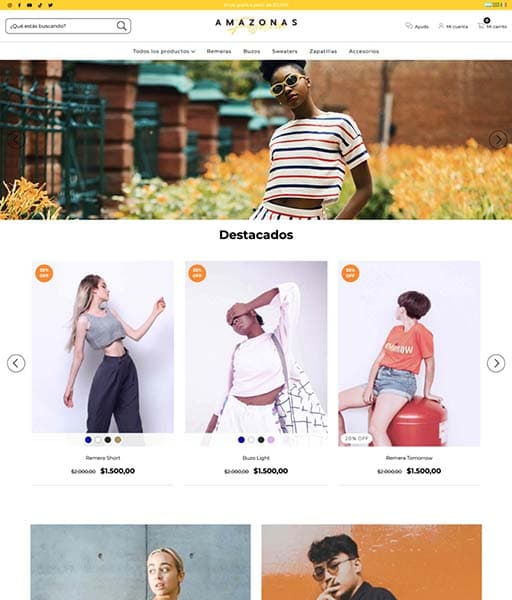Click the search magnifier icon
This screenshot has width=512, height=600.
pos(121,26)
